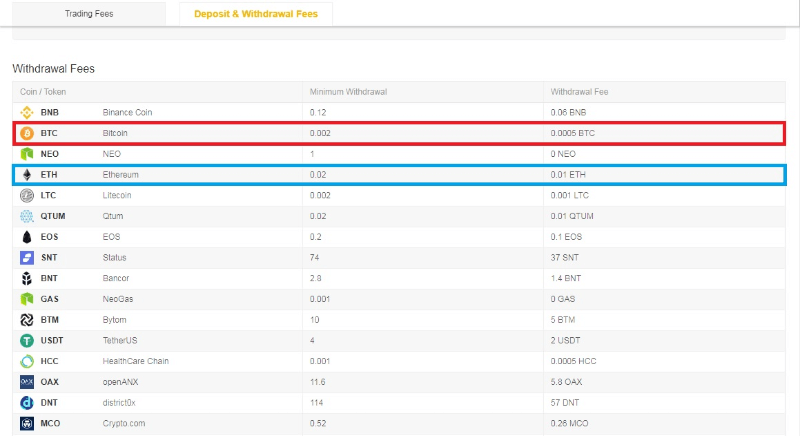Select the HealthCare Chain row name
The width and height of the screenshot is (800, 436).
[135, 361]
